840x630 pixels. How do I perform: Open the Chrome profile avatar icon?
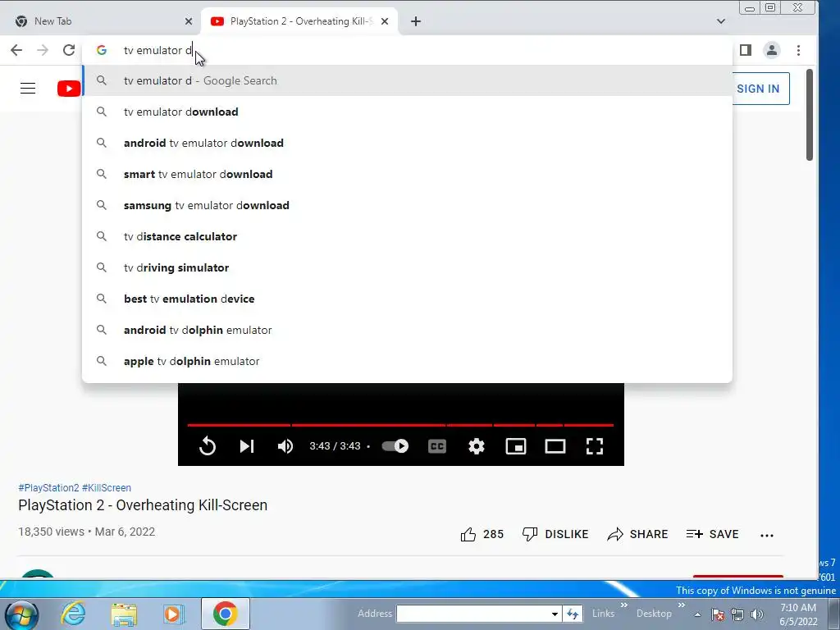pos(771,50)
